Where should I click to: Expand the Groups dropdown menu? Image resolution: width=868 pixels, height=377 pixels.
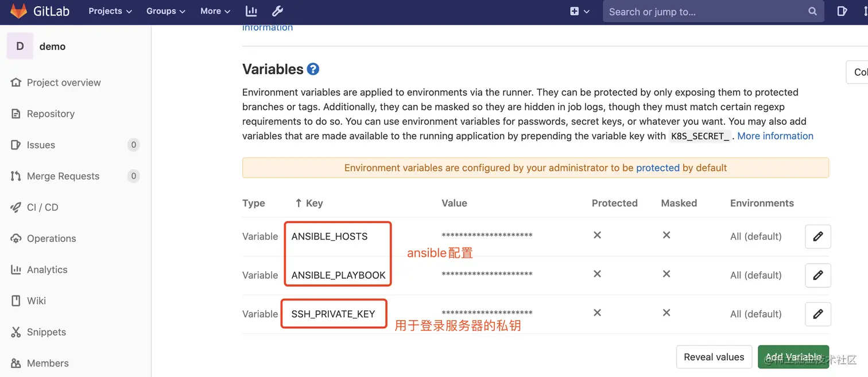click(166, 11)
